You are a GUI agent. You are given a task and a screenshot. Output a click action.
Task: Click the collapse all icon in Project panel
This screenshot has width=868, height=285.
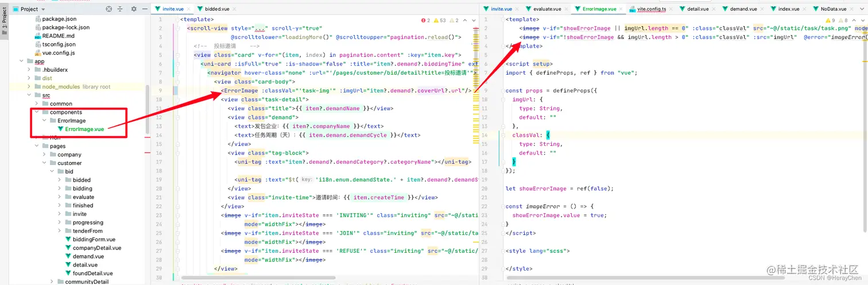(121, 9)
